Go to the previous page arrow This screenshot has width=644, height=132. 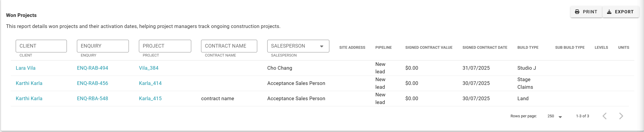pyautogui.click(x=605, y=116)
